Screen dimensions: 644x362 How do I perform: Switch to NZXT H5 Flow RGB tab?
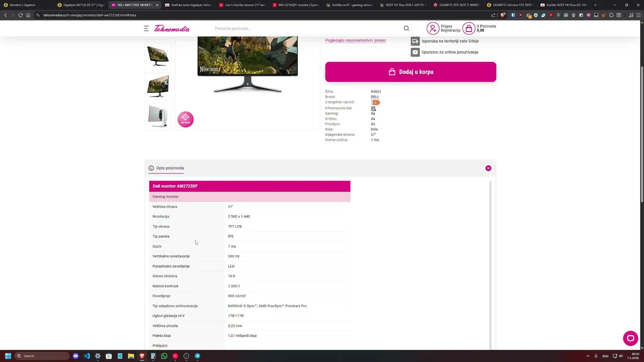coord(403,5)
